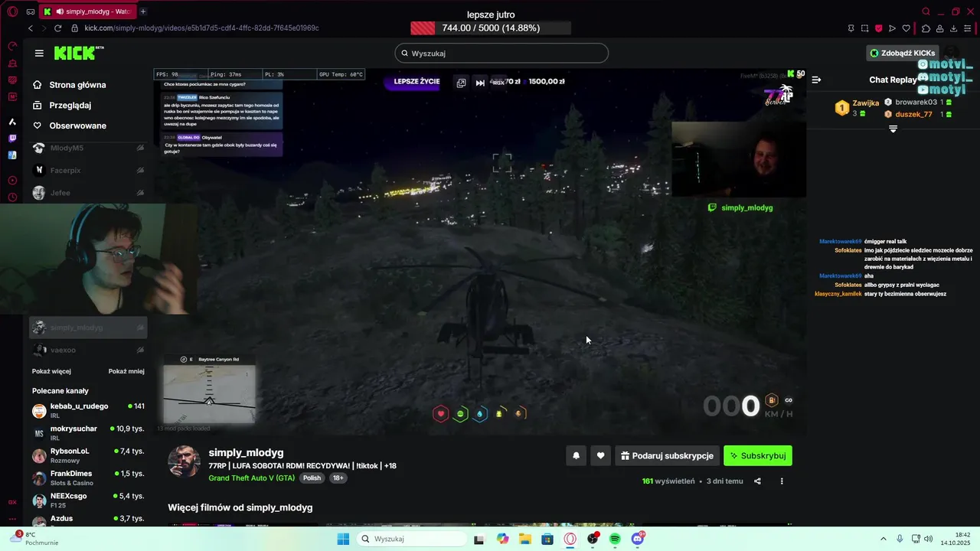Click Subskrybuj button
980x551 pixels.
tap(758, 455)
